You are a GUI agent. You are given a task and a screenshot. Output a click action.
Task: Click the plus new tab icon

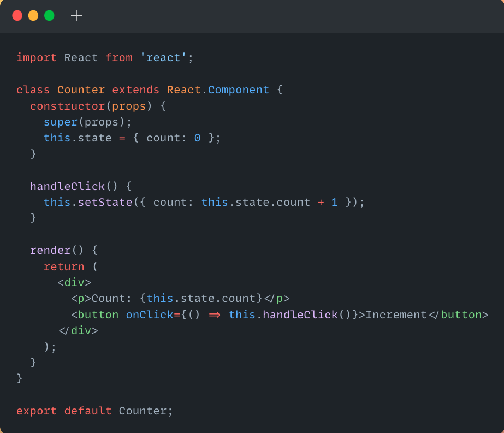(x=76, y=15)
